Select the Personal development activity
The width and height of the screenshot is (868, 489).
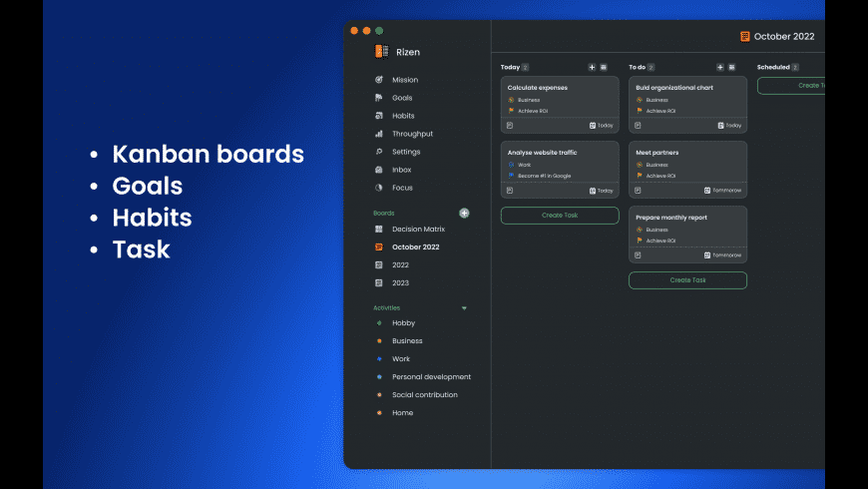click(431, 377)
